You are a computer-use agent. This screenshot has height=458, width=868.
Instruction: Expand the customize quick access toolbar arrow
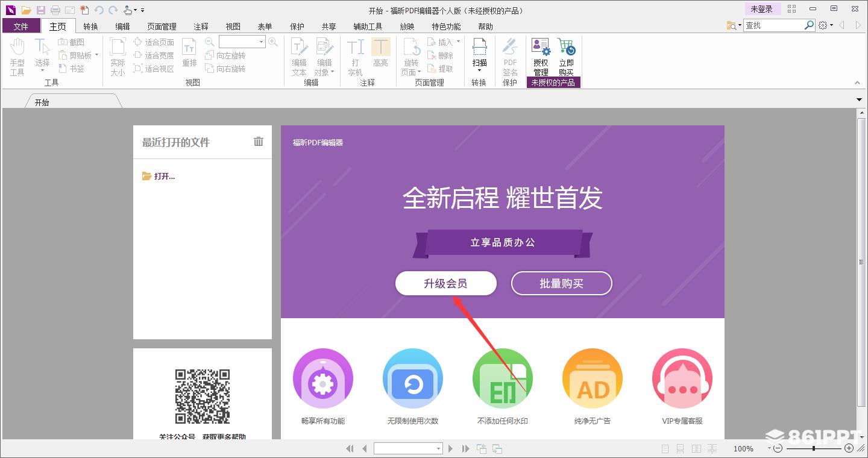pos(143,10)
